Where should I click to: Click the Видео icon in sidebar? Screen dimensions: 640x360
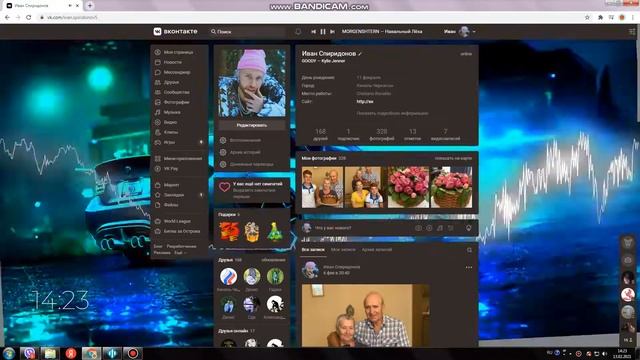(x=158, y=122)
